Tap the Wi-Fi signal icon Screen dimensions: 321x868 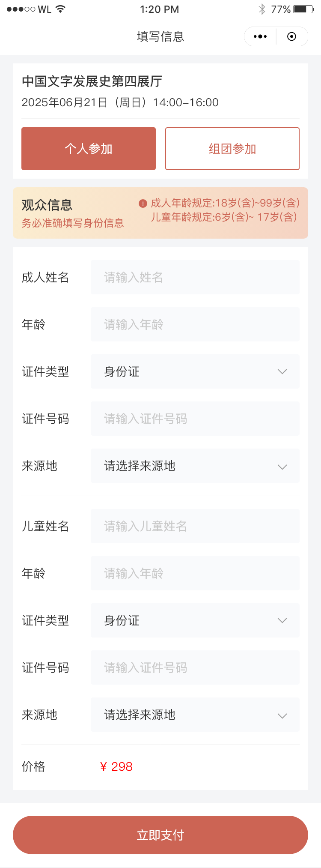61,9
